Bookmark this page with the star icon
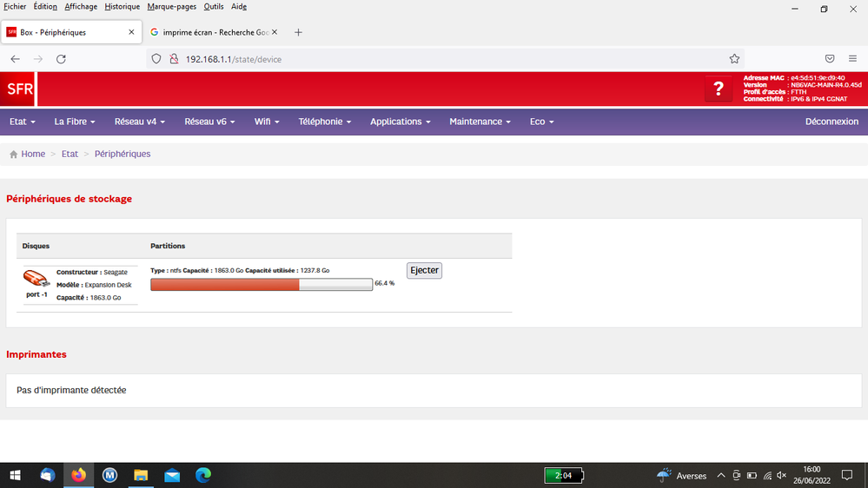This screenshot has width=868, height=488. 734,59
